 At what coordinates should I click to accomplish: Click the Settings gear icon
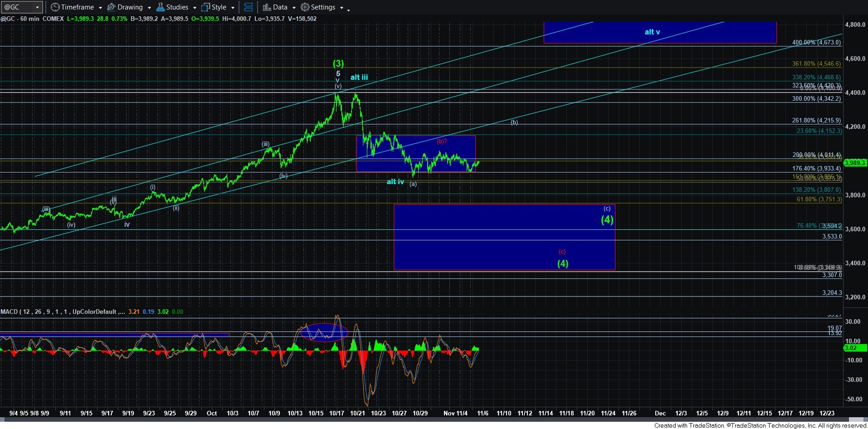(305, 7)
